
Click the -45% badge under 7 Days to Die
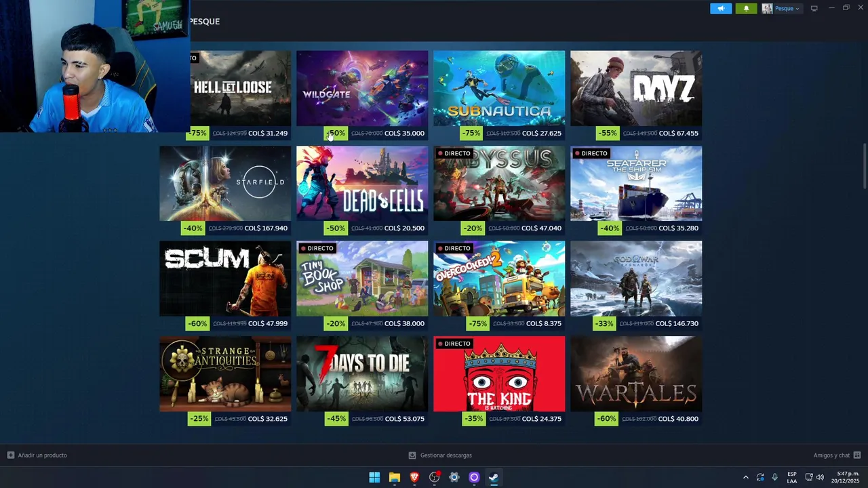tap(336, 419)
